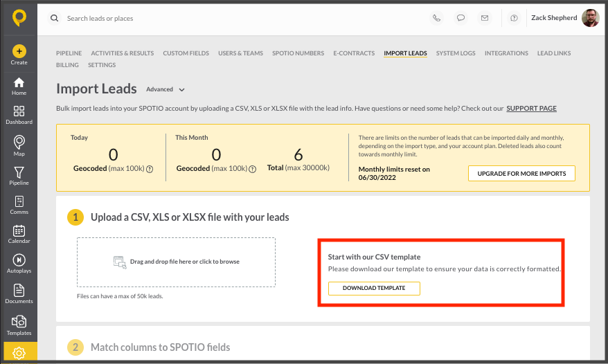Open the Map sidebar icon
The height and width of the screenshot is (364, 608).
[x=19, y=146]
